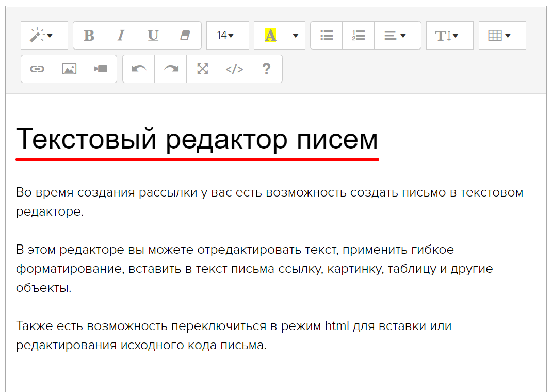The height and width of the screenshot is (392, 552).
Task: Click the heading text "Текстовый редактор писем"
Action: [x=197, y=139]
